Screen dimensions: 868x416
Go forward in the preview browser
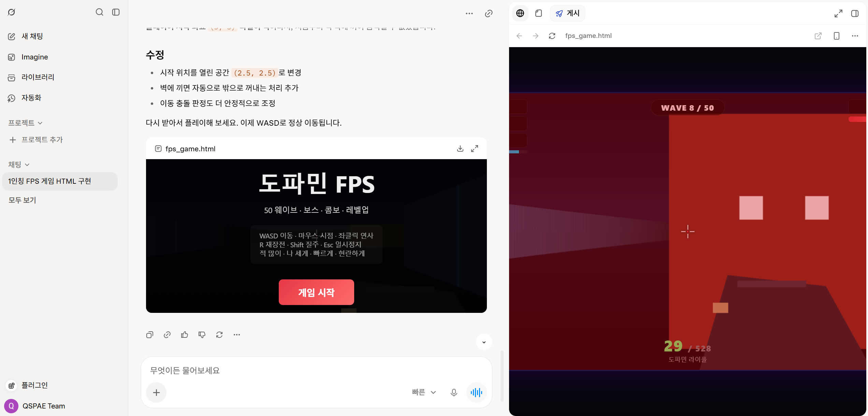tap(536, 36)
